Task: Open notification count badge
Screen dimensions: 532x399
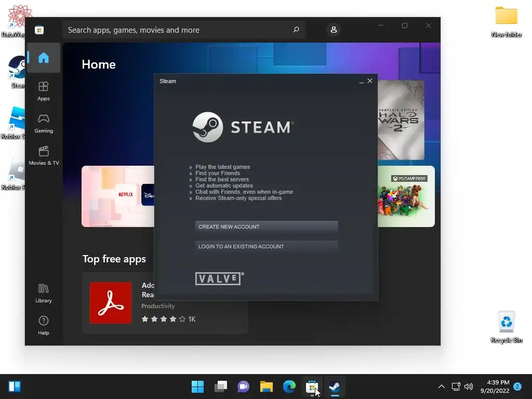Action: coord(517,387)
